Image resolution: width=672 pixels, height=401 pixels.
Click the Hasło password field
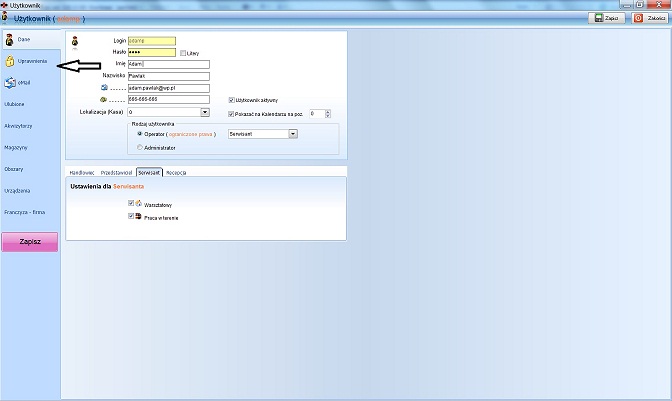152,52
